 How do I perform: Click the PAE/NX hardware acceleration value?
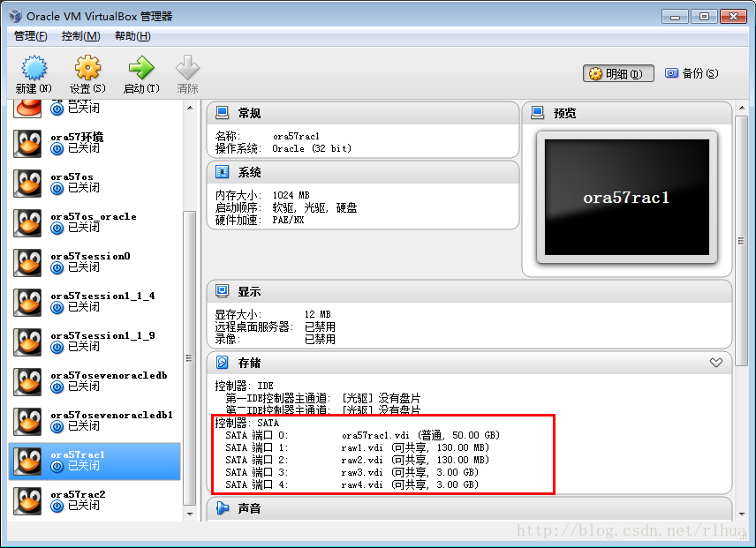tap(288, 220)
